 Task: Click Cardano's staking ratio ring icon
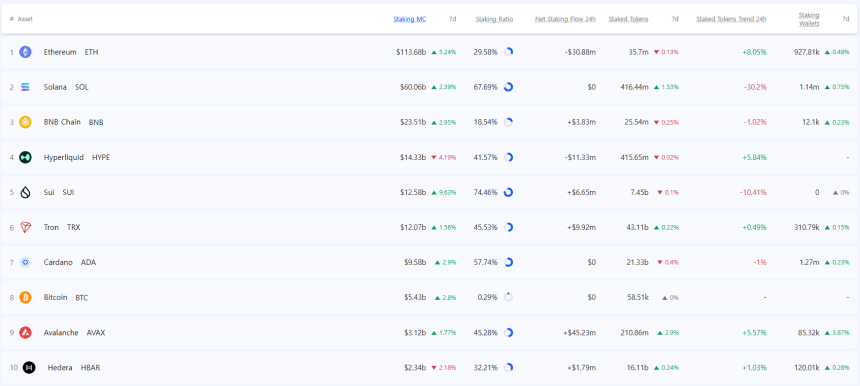tap(508, 263)
